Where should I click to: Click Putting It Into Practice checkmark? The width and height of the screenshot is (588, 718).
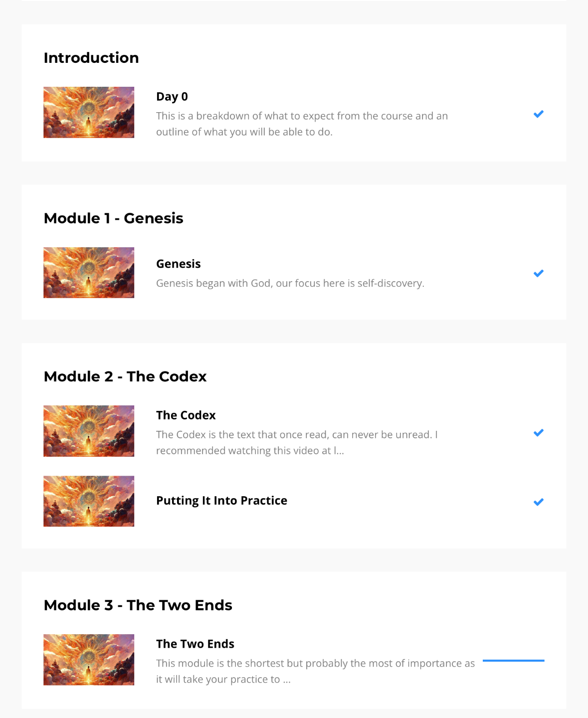(538, 502)
